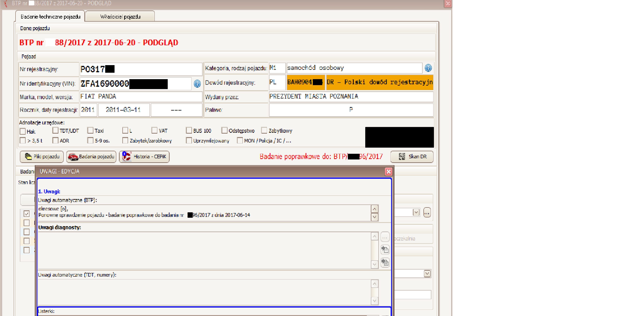The width and height of the screenshot is (644, 316).
Task: Open Pliki pojazdu vehicle files
Action: tap(42, 157)
